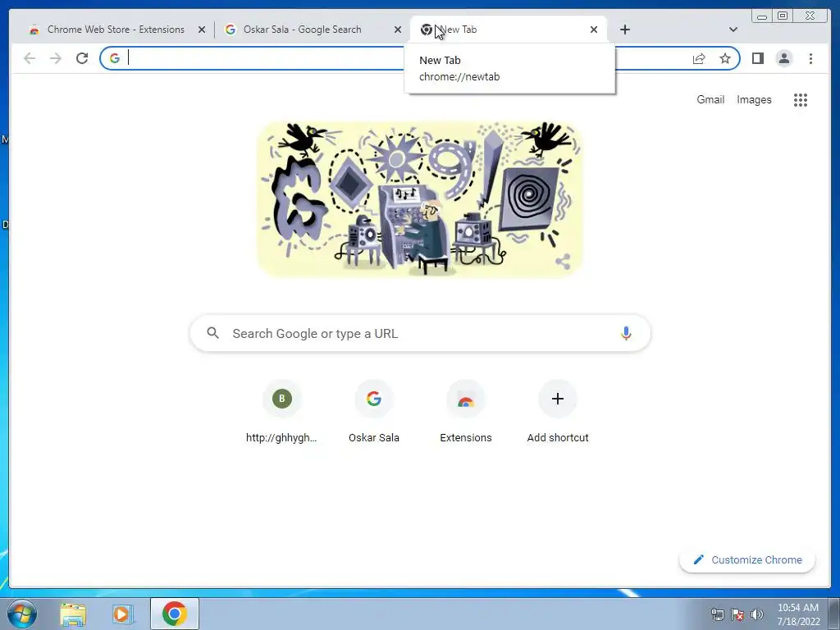This screenshot has width=840, height=630.
Task: Open the Gmail link
Action: click(x=710, y=99)
